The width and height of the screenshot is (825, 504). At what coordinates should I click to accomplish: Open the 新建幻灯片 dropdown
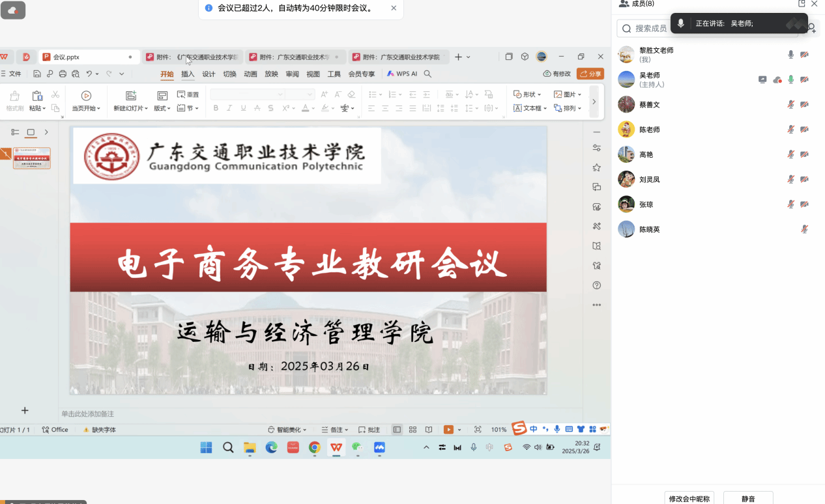click(x=130, y=108)
